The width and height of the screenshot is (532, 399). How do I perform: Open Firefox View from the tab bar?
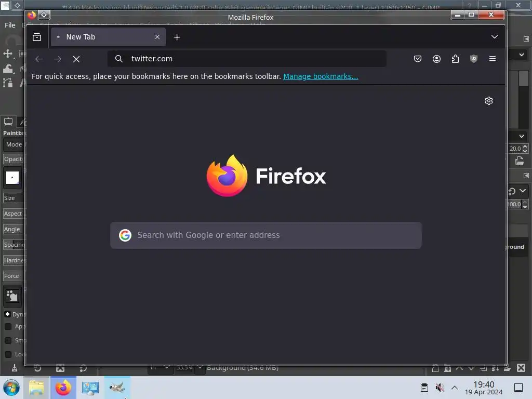(x=37, y=37)
